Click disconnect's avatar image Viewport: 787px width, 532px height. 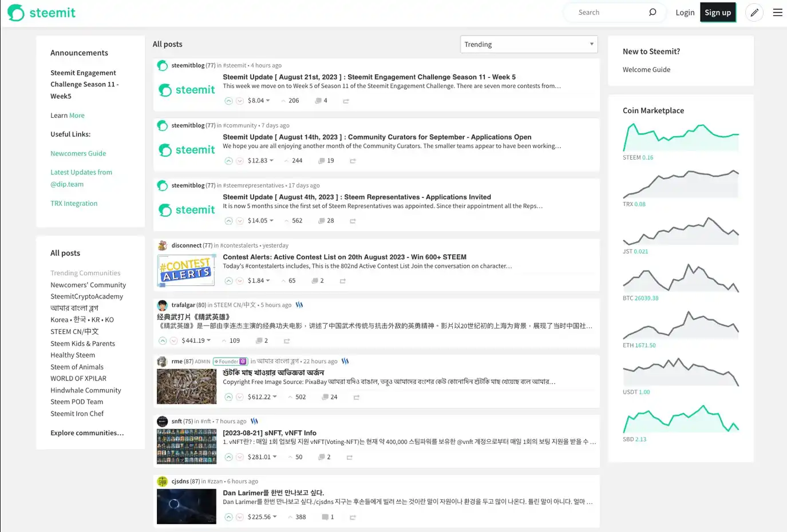click(162, 245)
